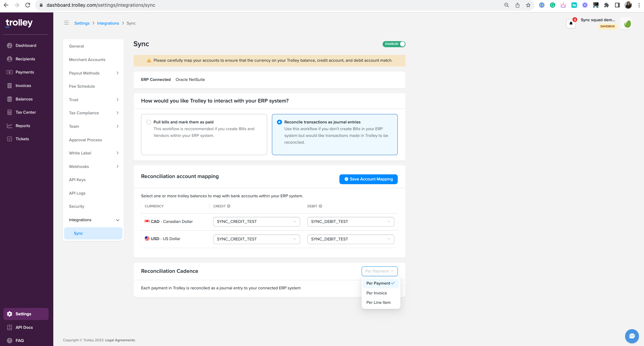This screenshot has width=644, height=346.
Task: Go to Balances in sidebar
Action: pyautogui.click(x=24, y=99)
